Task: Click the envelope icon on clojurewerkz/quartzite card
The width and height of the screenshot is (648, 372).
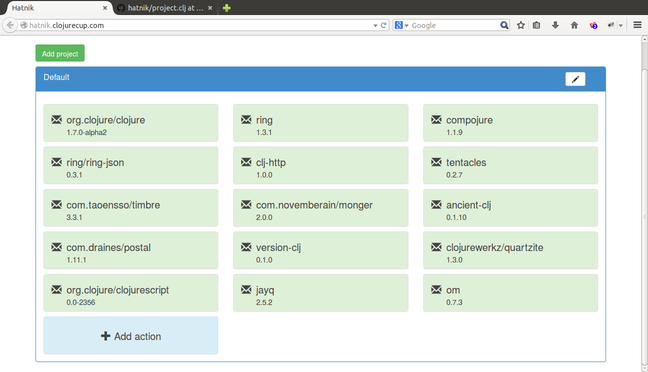Action: click(x=436, y=247)
